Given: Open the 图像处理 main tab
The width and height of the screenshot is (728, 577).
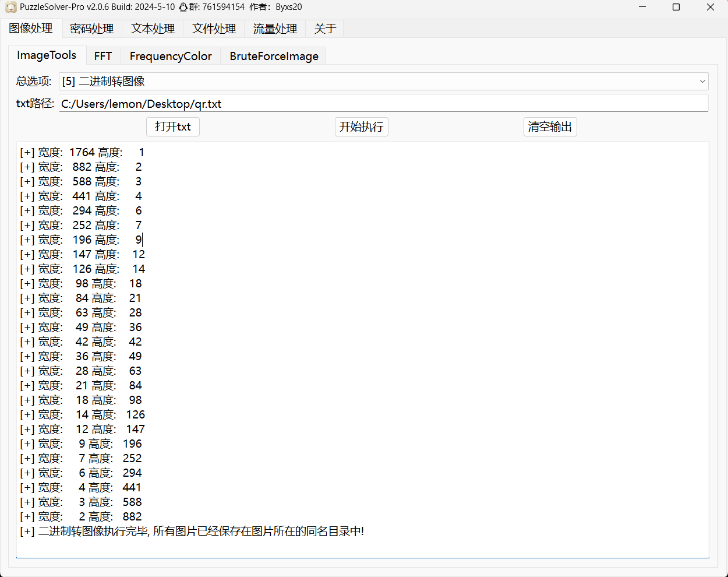Looking at the screenshot, I should [x=31, y=29].
